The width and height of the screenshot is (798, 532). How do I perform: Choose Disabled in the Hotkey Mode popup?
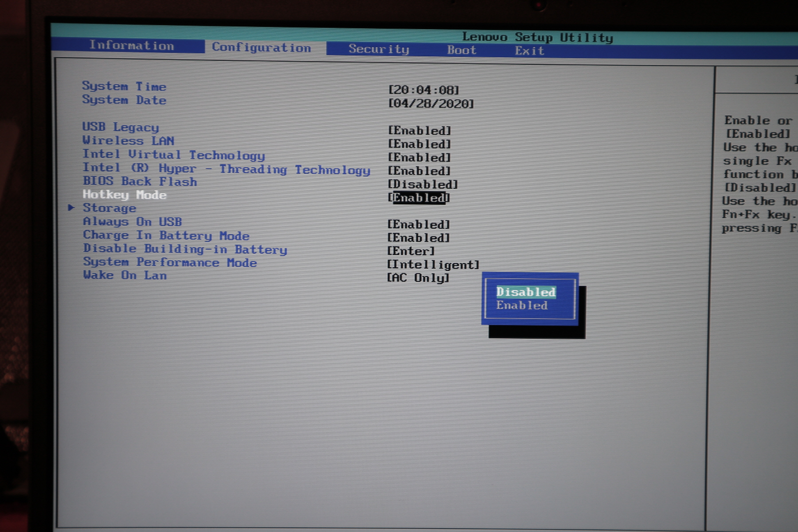[526, 292]
